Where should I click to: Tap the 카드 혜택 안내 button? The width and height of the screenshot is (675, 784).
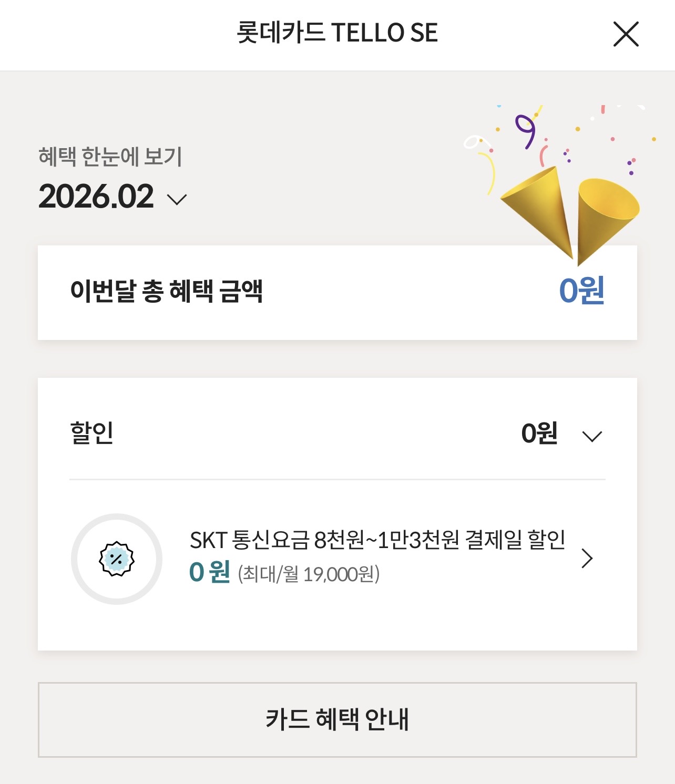[337, 719]
